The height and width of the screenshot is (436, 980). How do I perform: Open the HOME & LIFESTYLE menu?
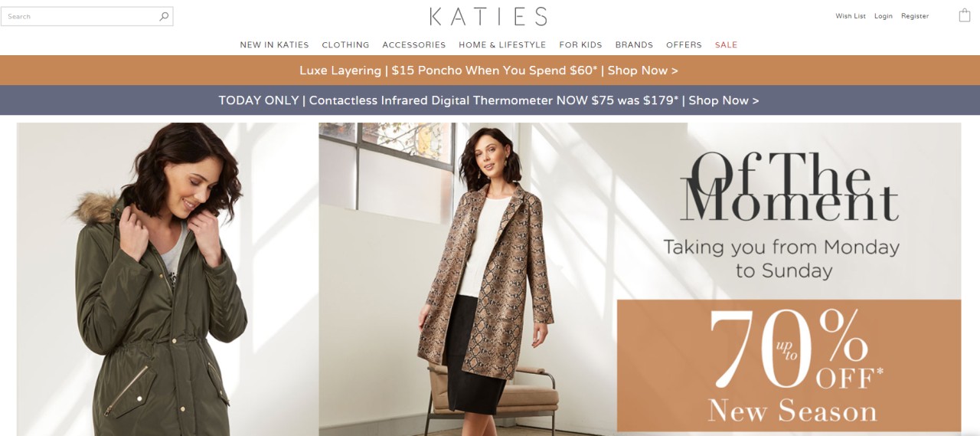point(502,45)
